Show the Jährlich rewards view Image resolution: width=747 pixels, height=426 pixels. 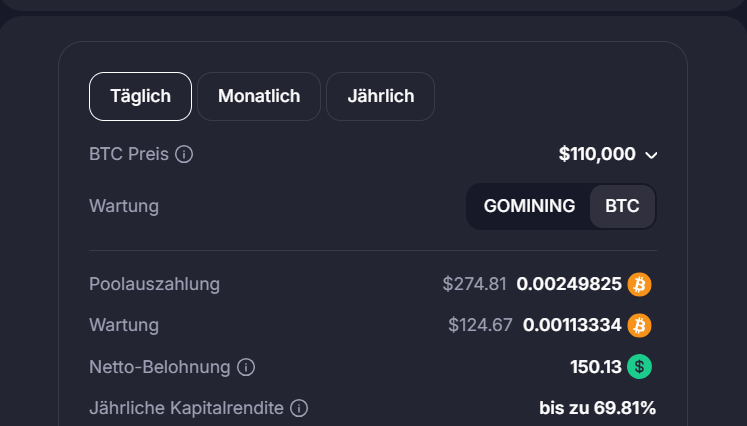(x=380, y=96)
